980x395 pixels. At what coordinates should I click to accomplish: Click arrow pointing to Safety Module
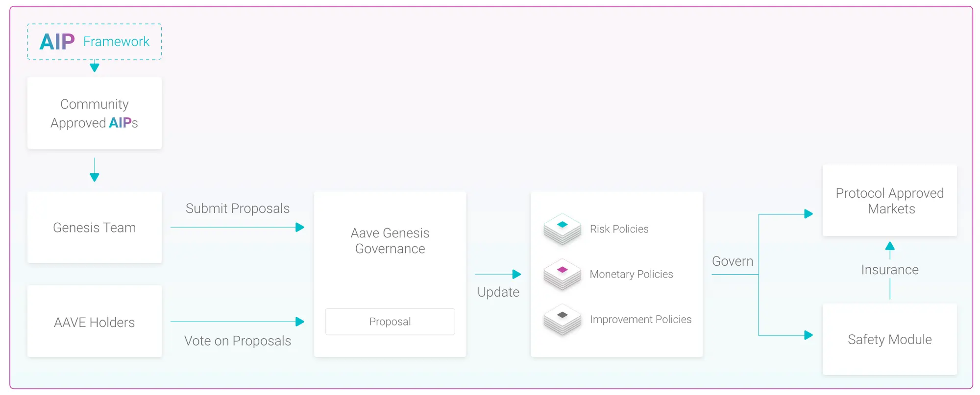pos(808,335)
